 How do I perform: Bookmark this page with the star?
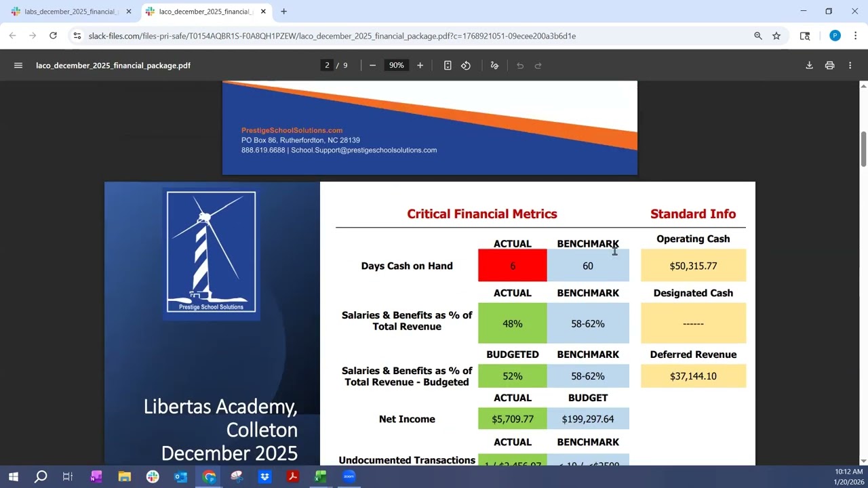point(776,36)
